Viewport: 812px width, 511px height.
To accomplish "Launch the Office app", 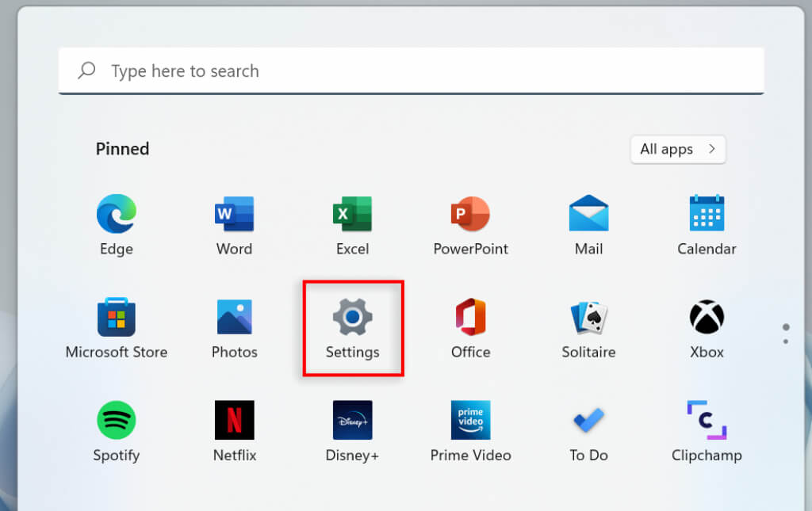I will tap(471, 317).
